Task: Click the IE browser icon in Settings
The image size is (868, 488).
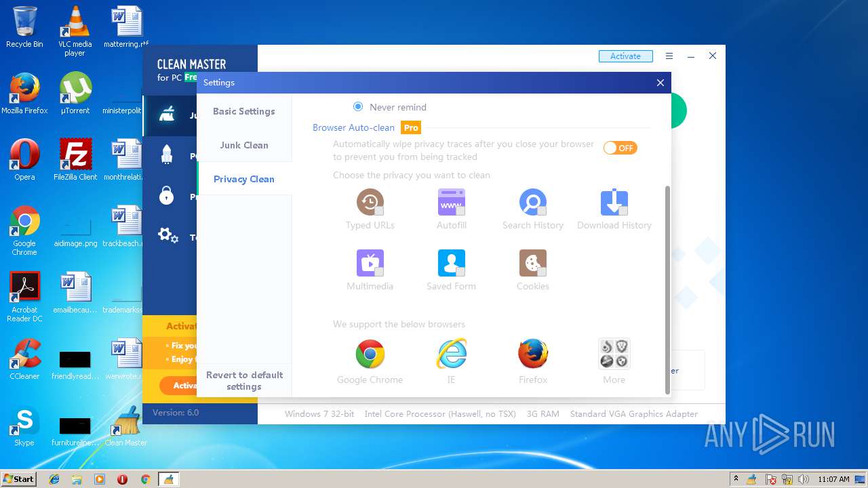Action: 451,354
